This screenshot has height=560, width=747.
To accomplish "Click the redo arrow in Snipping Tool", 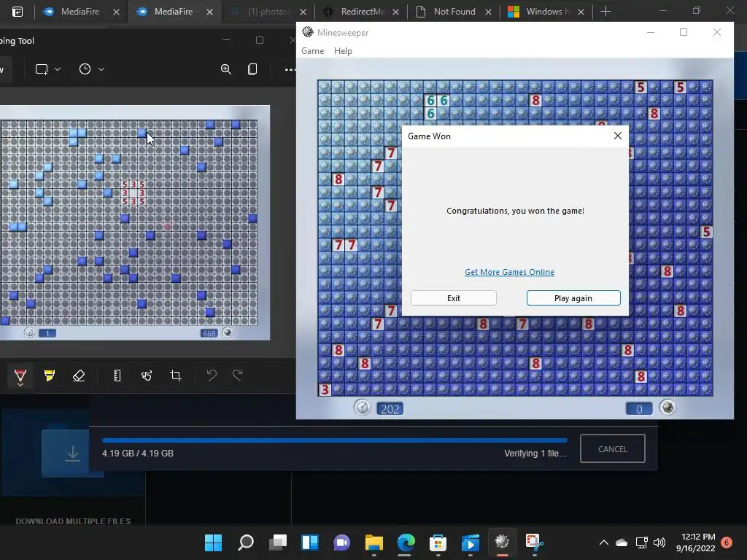I will [x=237, y=376].
